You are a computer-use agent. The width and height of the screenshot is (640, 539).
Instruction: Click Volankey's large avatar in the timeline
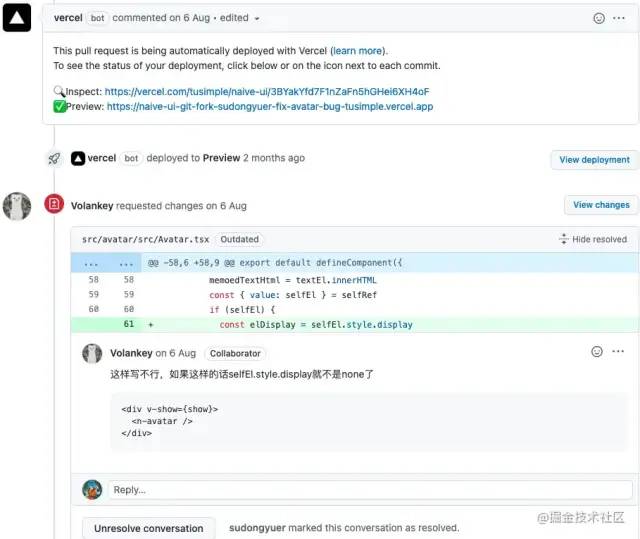point(17,206)
